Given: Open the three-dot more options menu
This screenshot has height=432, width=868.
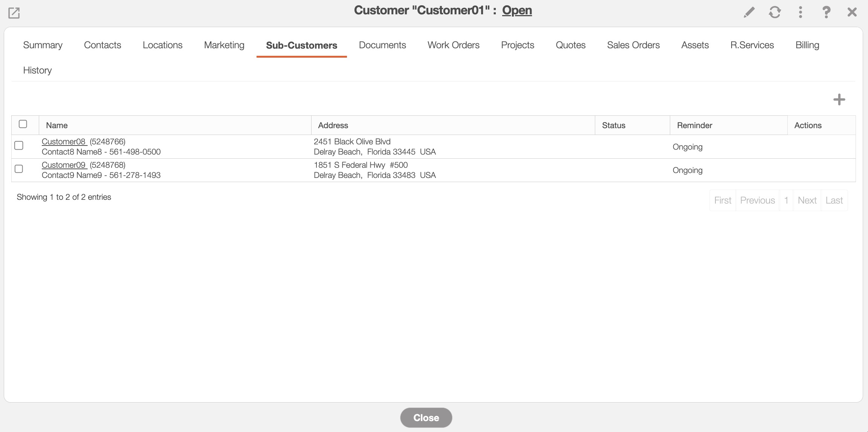Looking at the screenshot, I should [x=800, y=12].
